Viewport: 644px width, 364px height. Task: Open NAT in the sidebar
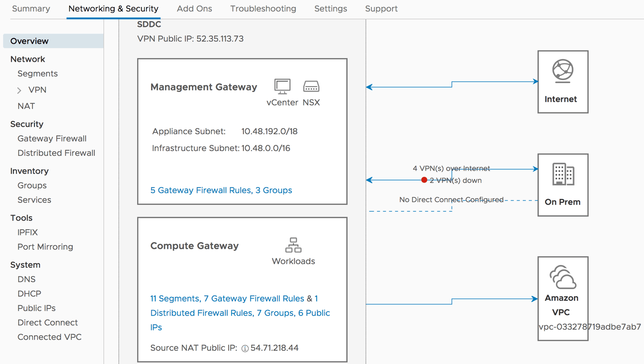click(26, 106)
